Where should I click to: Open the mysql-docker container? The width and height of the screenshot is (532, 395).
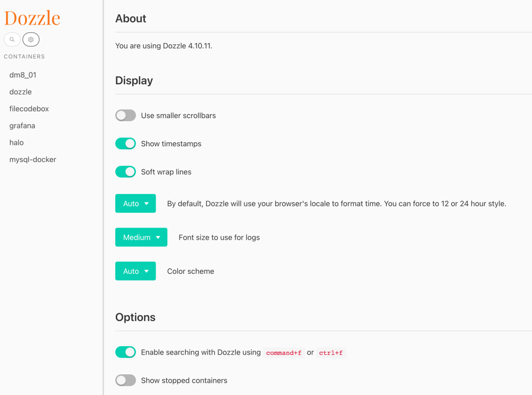pyautogui.click(x=33, y=160)
